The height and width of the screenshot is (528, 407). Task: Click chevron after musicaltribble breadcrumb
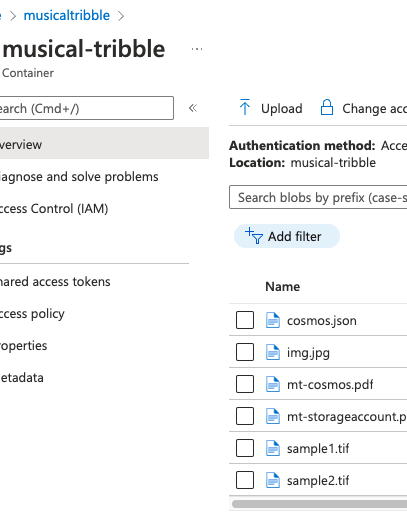121,16
